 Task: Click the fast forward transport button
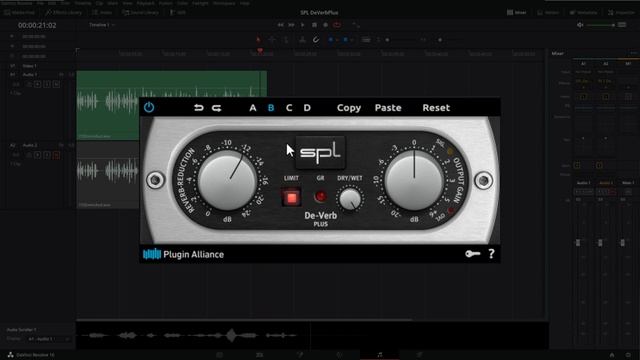point(291,25)
